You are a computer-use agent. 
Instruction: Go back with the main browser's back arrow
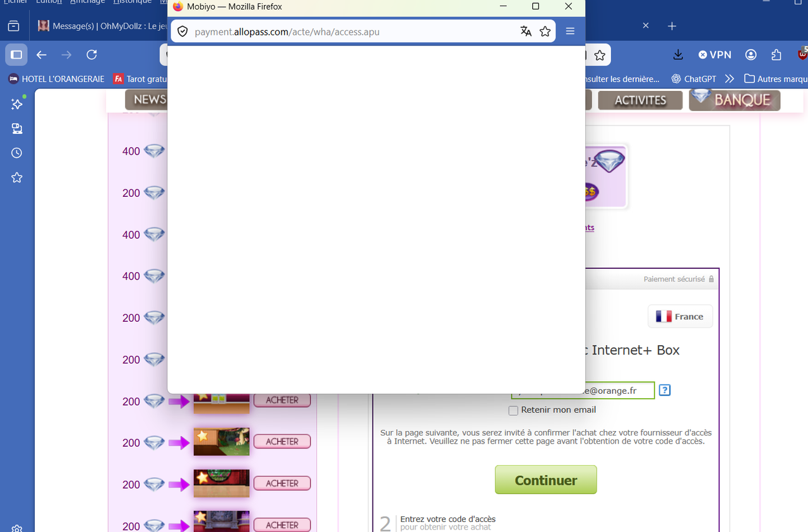[42, 55]
